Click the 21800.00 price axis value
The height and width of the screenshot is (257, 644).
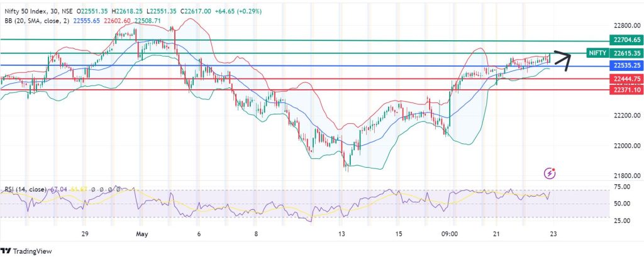627,176
